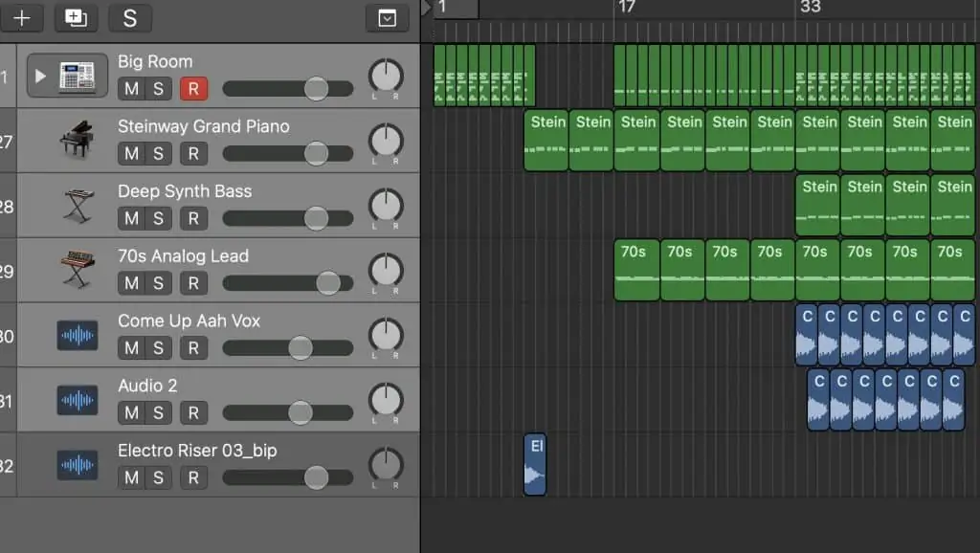Click the Deep Synth Bass keyboard icon

pos(78,206)
